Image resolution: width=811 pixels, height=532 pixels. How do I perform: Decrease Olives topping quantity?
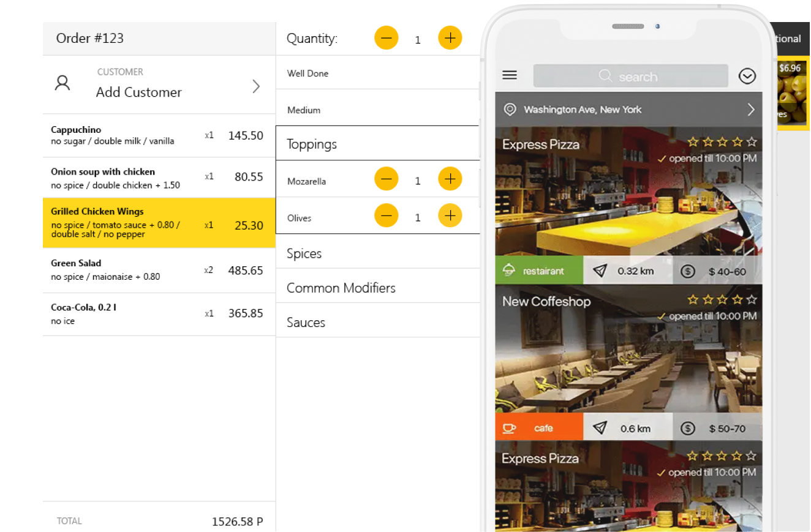(387, 216)
